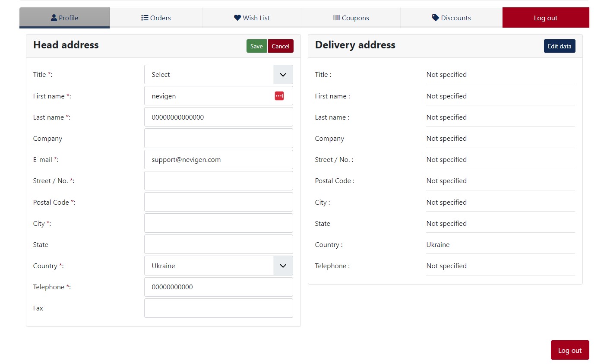Click the bottom Log out button

click(569, 350)
